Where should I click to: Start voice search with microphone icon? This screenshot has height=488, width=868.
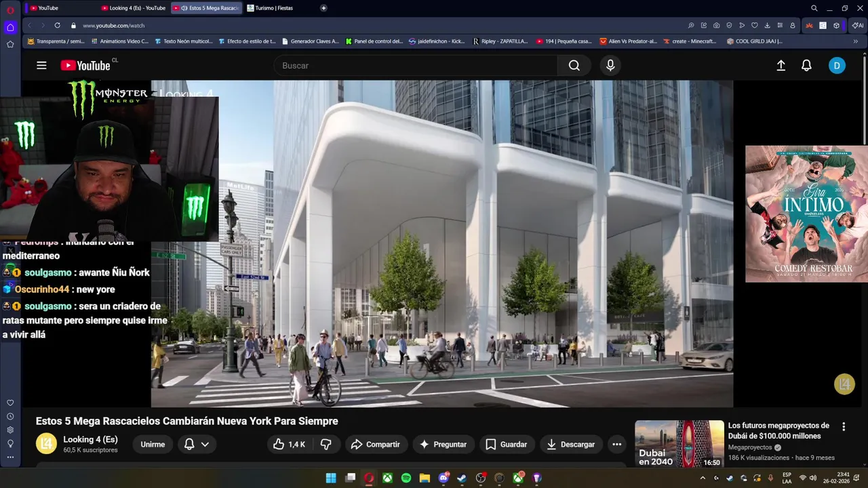(x=610, y=66)
